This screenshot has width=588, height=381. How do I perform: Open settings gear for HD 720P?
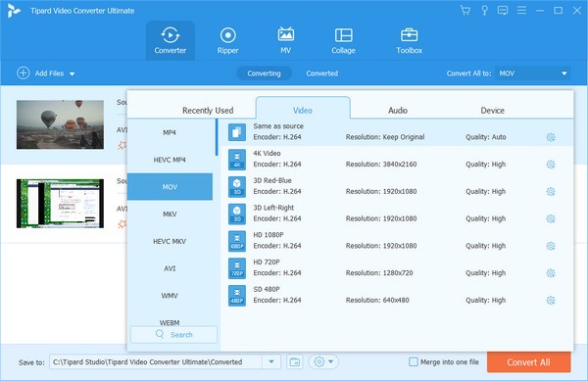coord(551,272)
